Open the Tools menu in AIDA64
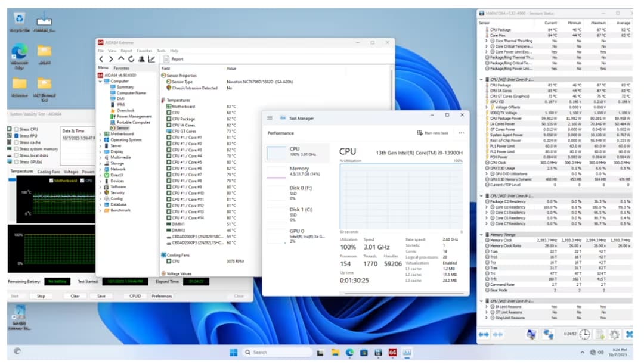Screen dimensions: 644x364 click(x=161, y=51)
